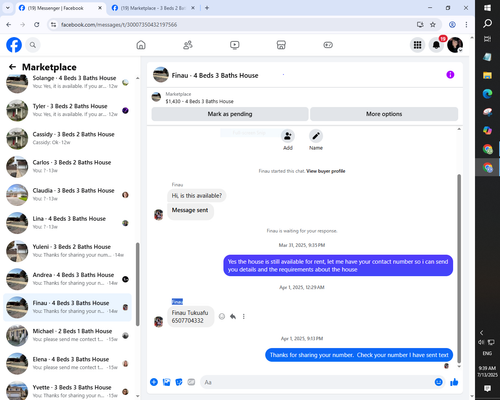This screenshot has height=400, width=500.
Task: Select Finau - 4 Beds 3 Baths House chat
Action: (x=67, y=307)
